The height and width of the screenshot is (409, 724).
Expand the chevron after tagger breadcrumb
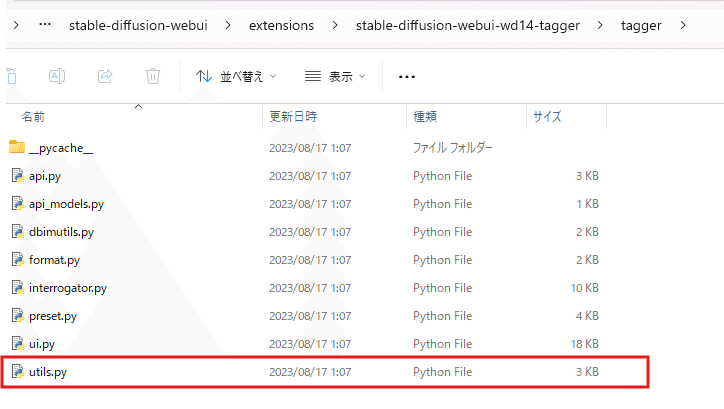click(682, 25)
